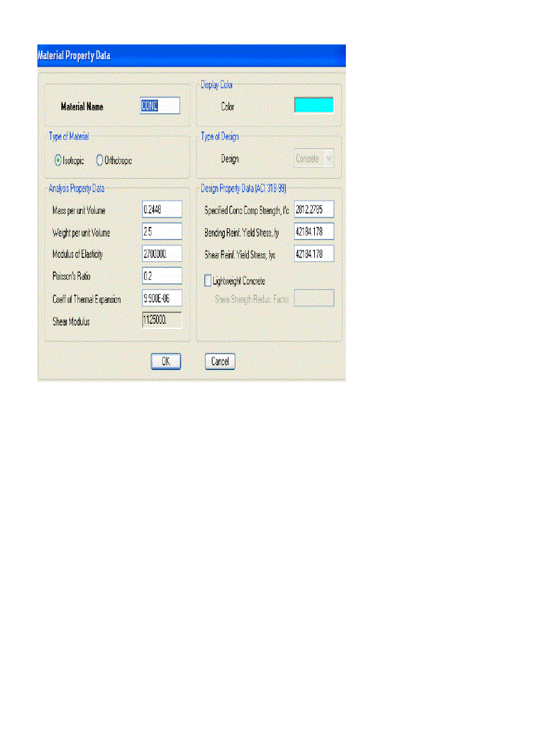Select the Weight per unit Volume field
This screenshot has width=549, height=756.
coord(162,232)
